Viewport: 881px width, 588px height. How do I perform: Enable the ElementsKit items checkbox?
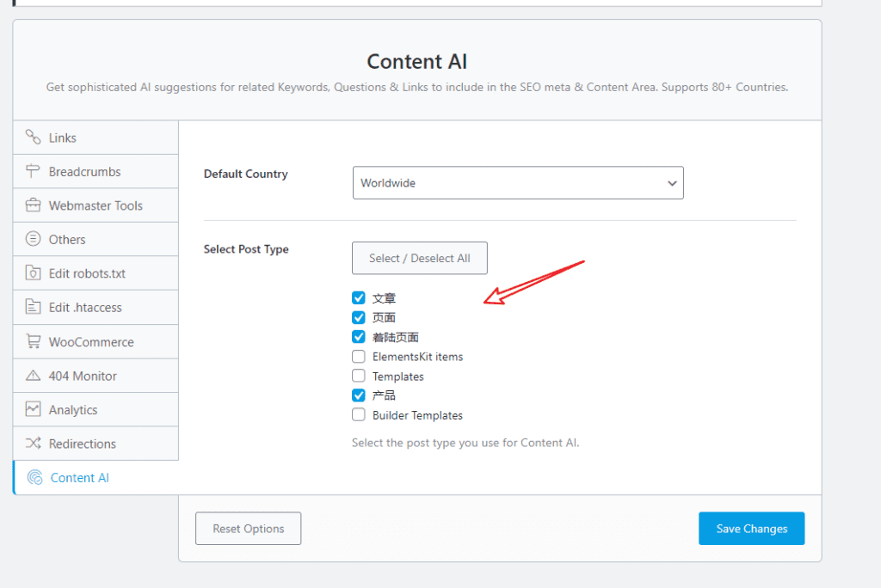[x=359, y=356]
